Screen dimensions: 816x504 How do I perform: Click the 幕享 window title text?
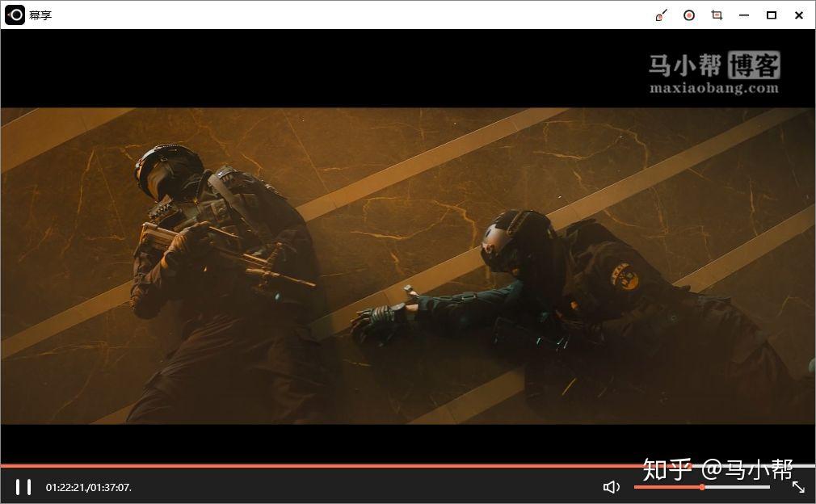[40, 15]
